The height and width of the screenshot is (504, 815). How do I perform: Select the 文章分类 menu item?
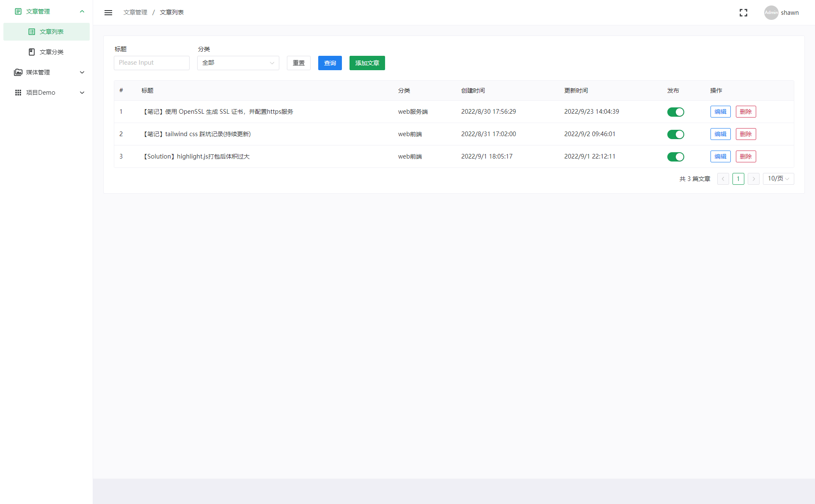click(x=52, y=52)
